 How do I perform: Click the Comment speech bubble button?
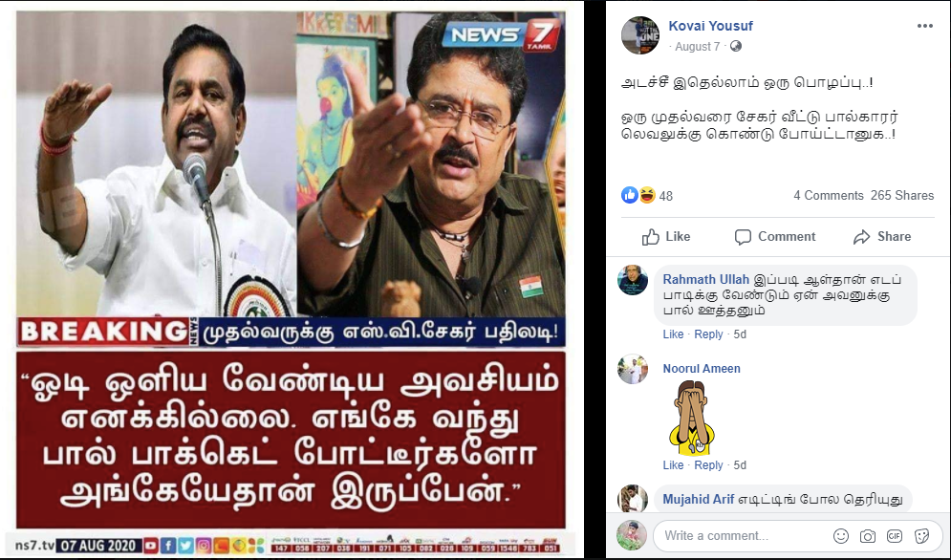[x=774, y=237]
